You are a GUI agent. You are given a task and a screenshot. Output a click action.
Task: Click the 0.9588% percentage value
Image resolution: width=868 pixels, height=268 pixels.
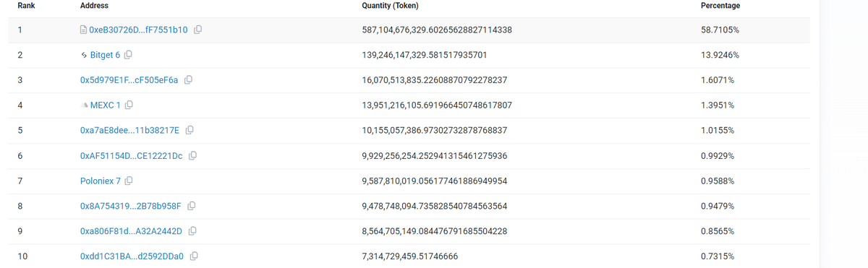coord(718,181)
